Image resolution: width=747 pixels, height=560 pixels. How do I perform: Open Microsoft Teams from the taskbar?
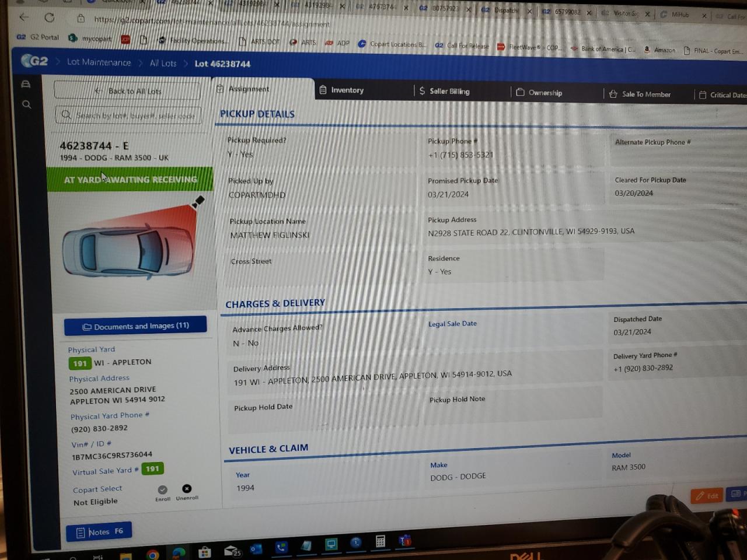coord(405,540)
